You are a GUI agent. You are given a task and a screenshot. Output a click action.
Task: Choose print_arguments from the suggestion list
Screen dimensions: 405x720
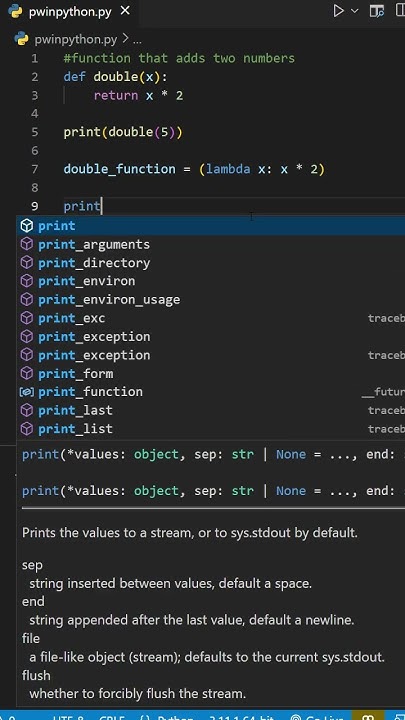pyautogui.click(x=211, y=244)
